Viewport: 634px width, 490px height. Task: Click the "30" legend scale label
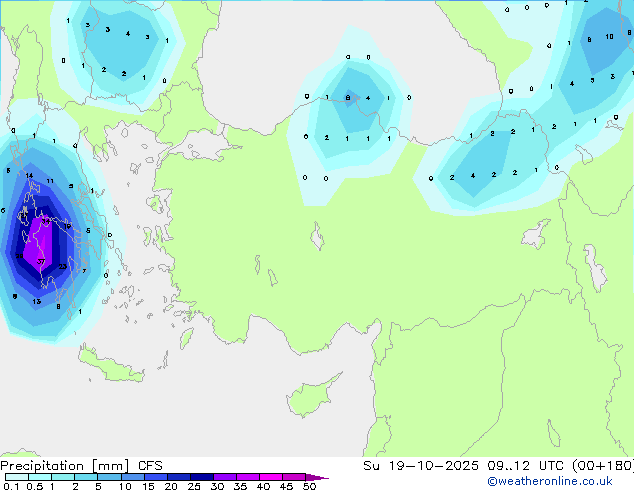tap(217, 486)
